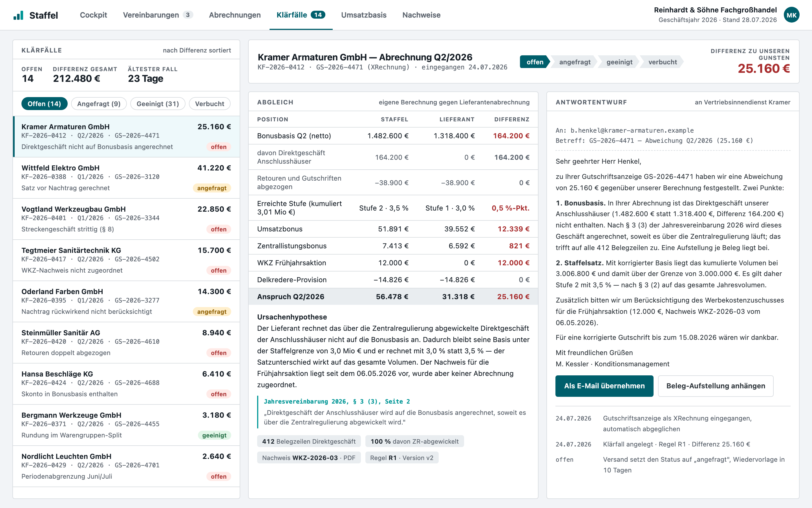Click the 'Reinhardt & Söhne Fachgroßhandel' company name

[x=715, y=10]
